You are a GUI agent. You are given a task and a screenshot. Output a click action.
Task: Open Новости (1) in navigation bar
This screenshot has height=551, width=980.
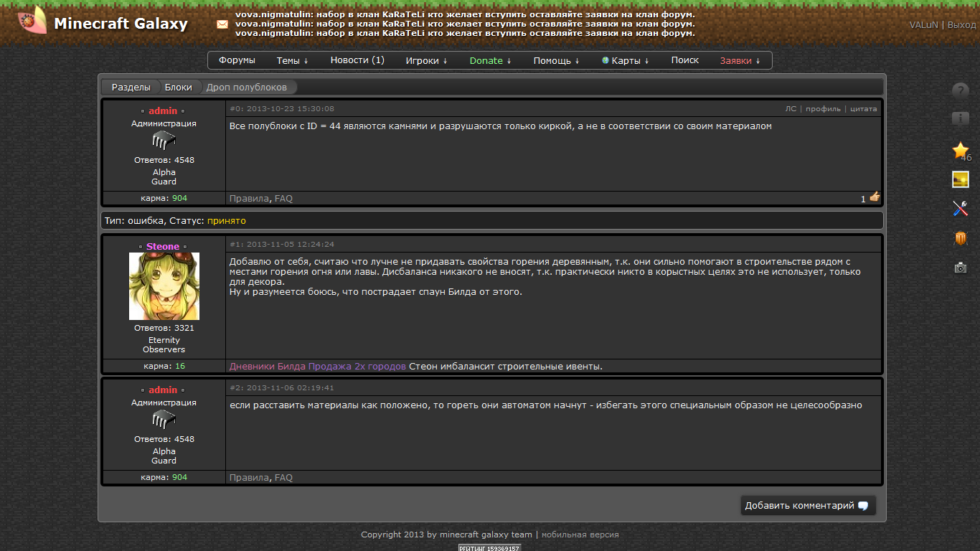pyautogui.click(x=357, y=60)
